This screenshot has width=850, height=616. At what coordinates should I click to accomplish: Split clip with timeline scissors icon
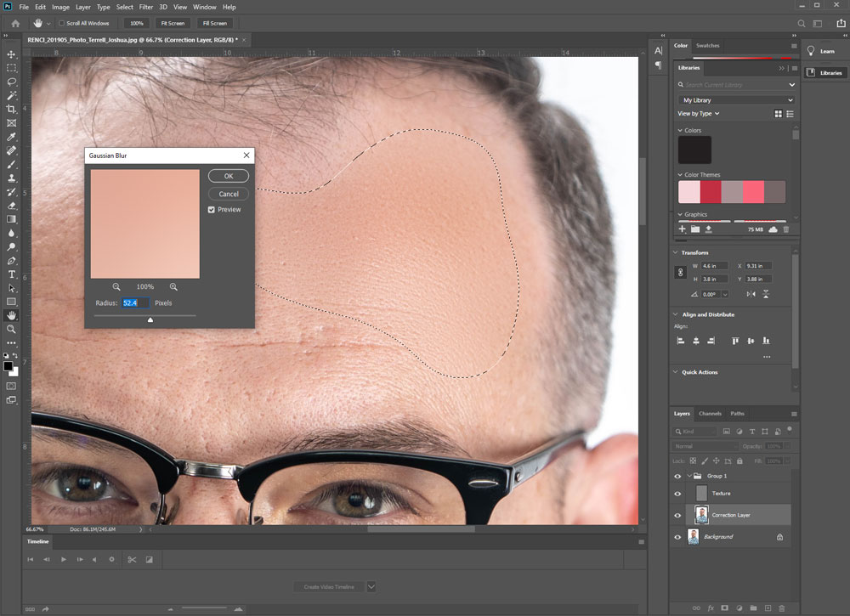coord(132,559)
